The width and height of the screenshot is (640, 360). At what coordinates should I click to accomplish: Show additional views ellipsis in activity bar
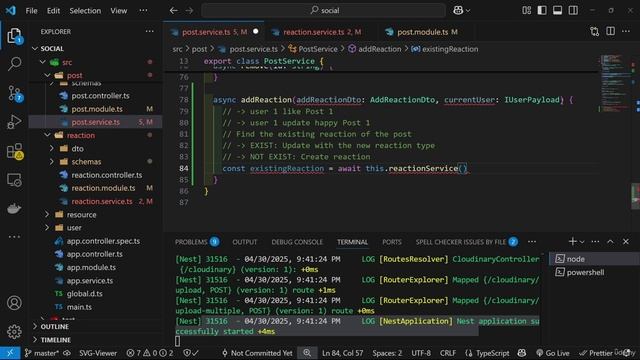tap(14, 237)
